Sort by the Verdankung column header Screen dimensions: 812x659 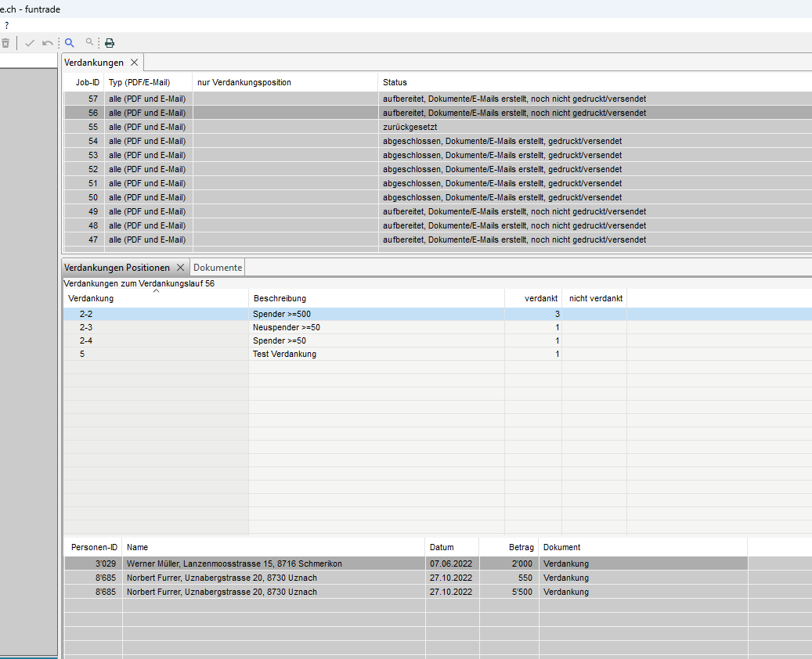pyautogui.click(x=91, y=298)
